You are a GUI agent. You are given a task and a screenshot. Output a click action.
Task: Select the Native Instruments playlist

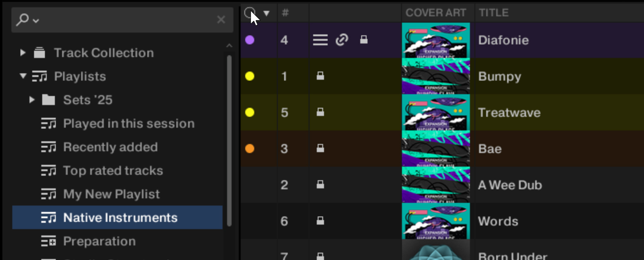[117, 217]
